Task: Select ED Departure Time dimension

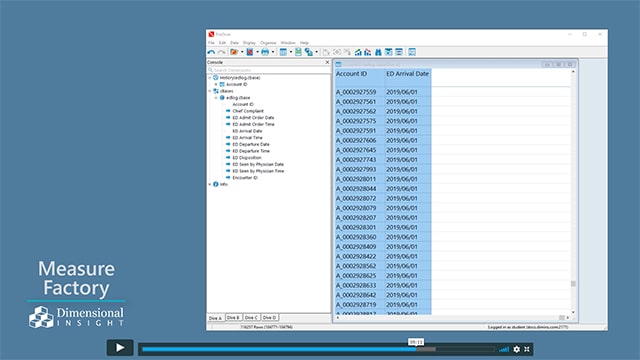Action: point(251,151)
